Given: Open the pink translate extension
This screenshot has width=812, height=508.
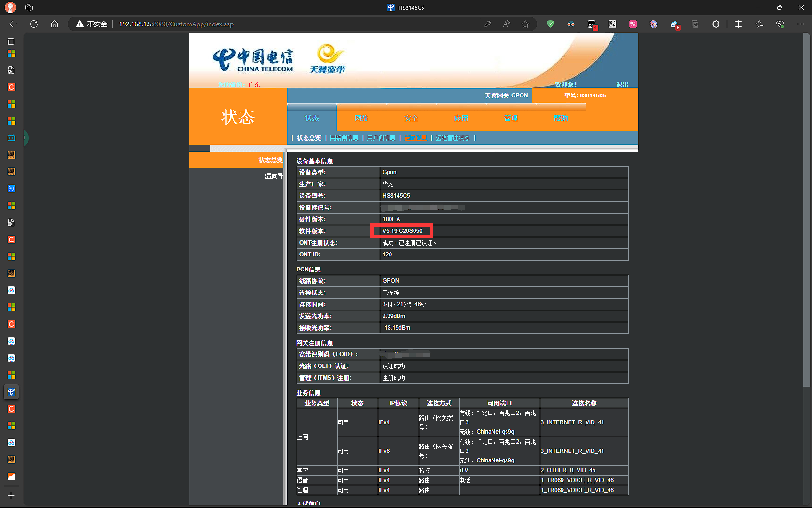Looking at the screenshot, I should click(x=633, y=24).
